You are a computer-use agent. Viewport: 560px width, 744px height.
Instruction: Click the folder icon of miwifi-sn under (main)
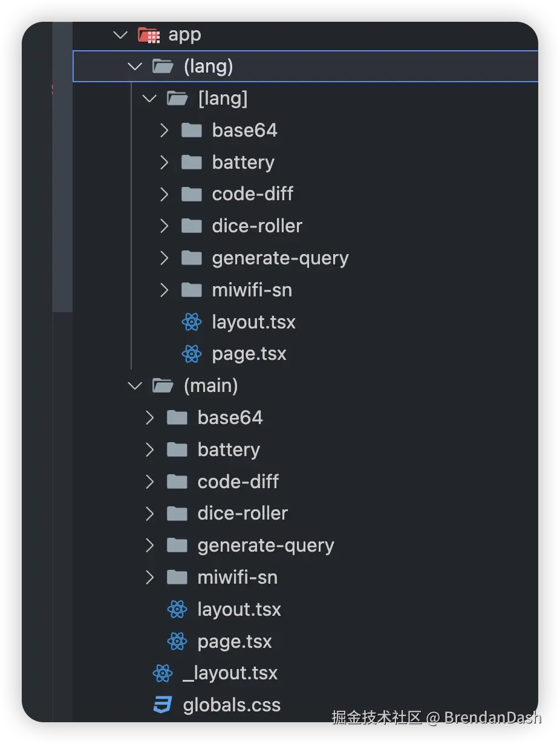[177, 578]
